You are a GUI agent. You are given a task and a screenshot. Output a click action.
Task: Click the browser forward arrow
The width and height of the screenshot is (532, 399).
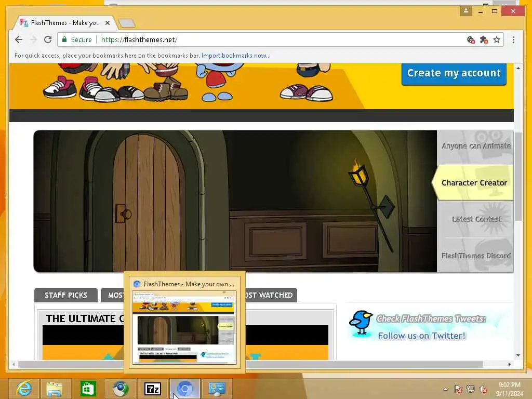point(33,39)
